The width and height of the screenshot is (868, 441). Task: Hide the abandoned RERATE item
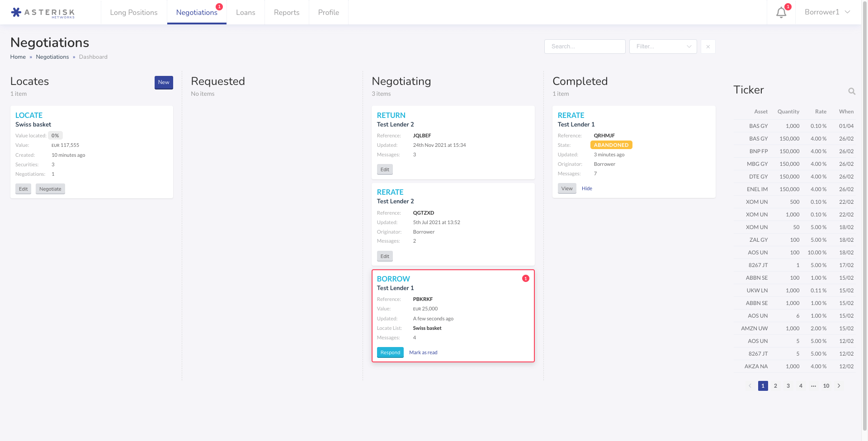pyautogui.click(x=587, y=188)
